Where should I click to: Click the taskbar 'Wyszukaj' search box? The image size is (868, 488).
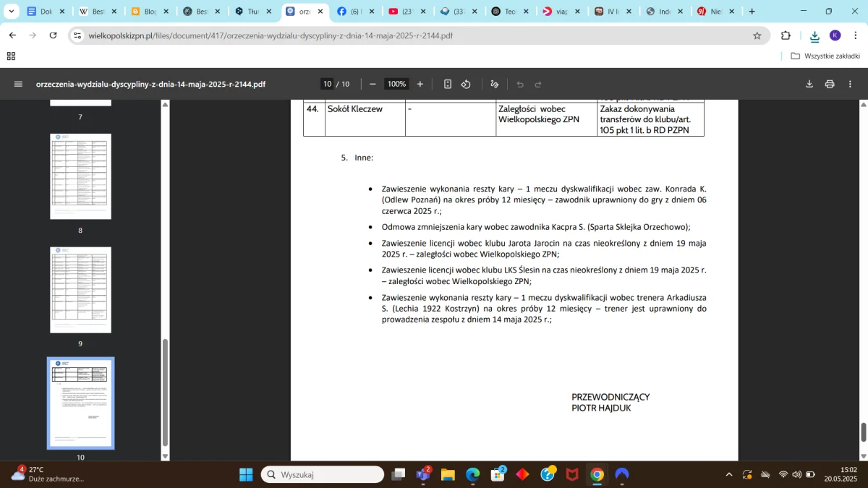(x=323, y=474)
